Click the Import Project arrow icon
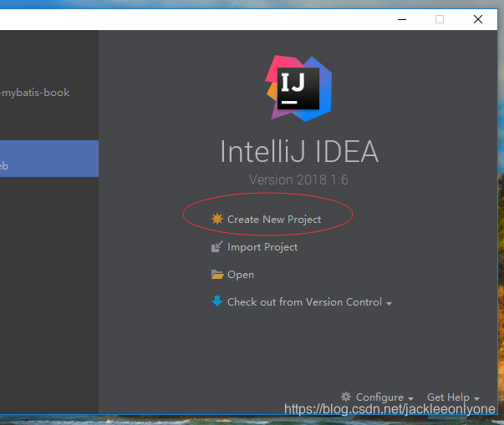Viewport: 504px width, 425px height. click(217, 246)
